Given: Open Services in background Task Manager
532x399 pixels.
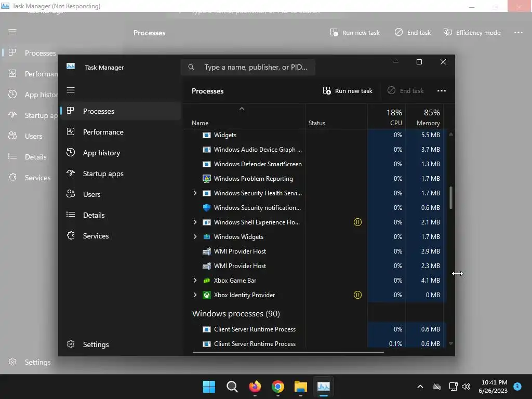Looking at the screenshot, I should click(30, 178).
